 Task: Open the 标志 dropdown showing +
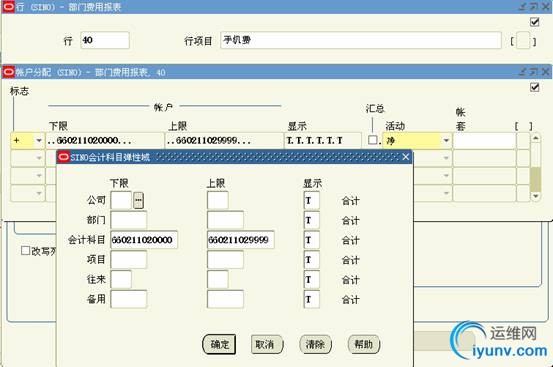(39, 140)
